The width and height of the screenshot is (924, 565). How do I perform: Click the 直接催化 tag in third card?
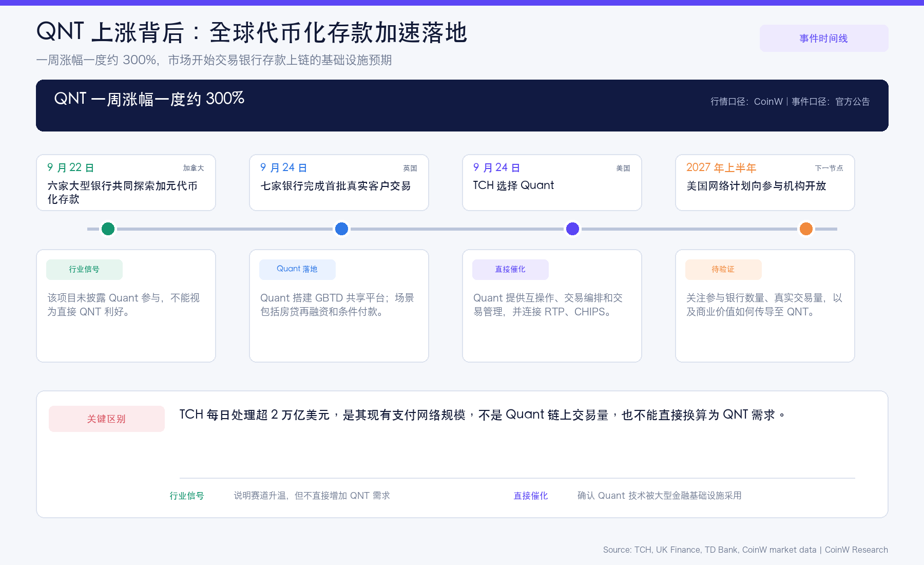click(x=510, y=270)
